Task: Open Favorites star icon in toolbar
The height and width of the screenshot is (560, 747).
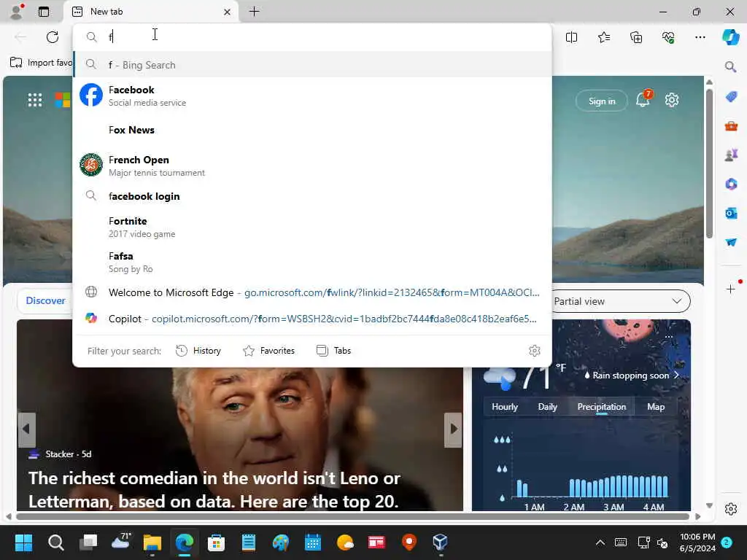Action: tap(604, 37)
